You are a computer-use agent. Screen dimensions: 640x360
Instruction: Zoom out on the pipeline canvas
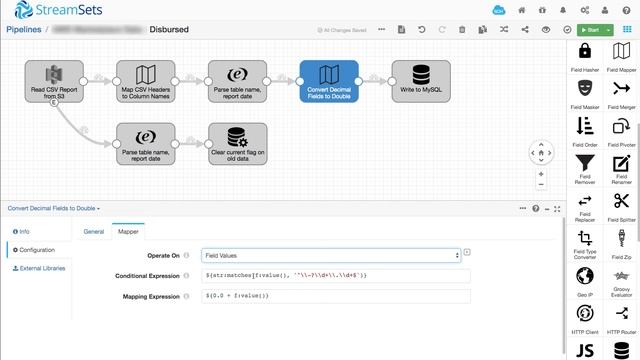coord(541,184)
